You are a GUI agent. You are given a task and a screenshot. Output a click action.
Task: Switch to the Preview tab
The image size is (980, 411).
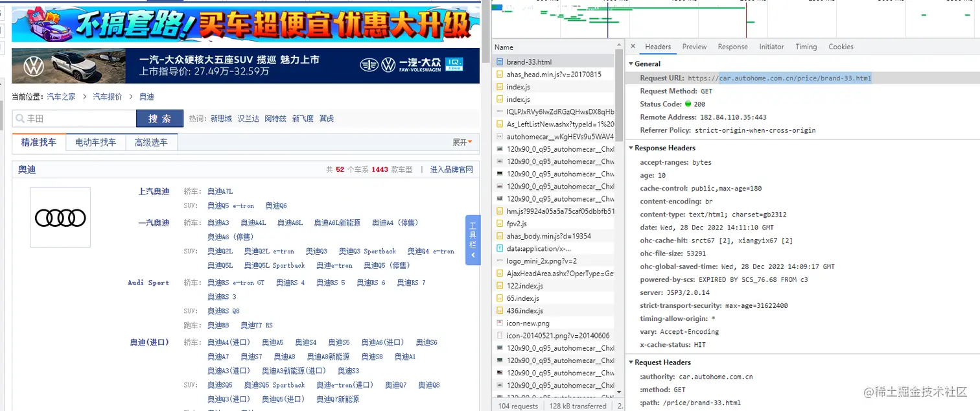694,47
